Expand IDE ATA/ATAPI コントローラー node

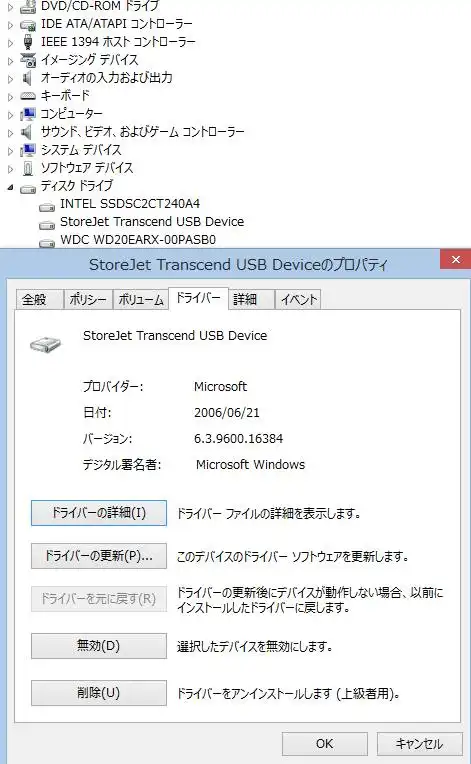pos(10,25)
